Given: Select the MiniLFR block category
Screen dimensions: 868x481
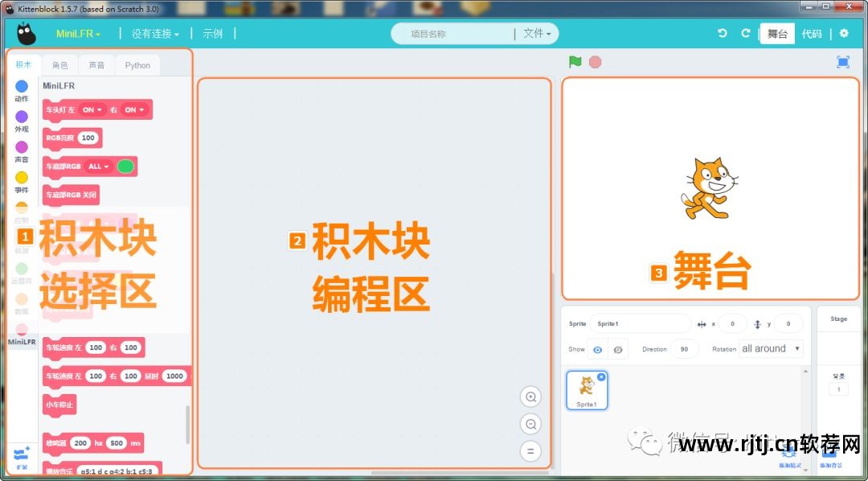Looking at the screenshot, I should point(22,335).
